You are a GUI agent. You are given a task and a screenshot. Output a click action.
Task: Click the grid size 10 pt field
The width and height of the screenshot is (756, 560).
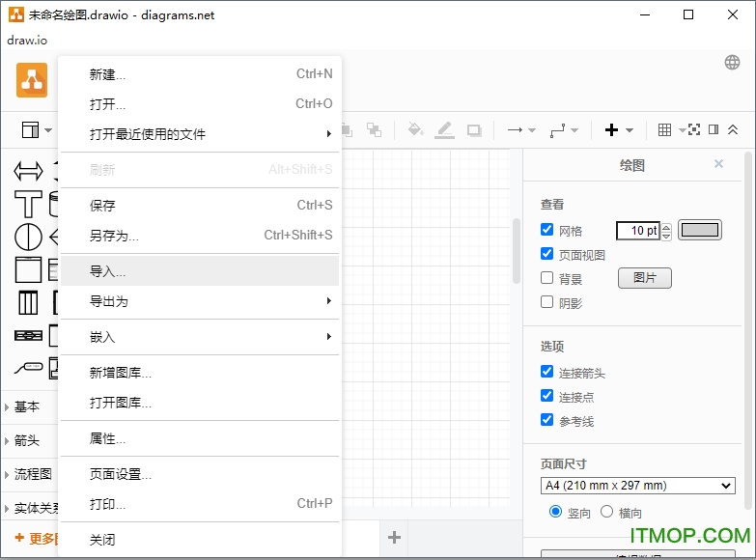(x=637, y=230)
